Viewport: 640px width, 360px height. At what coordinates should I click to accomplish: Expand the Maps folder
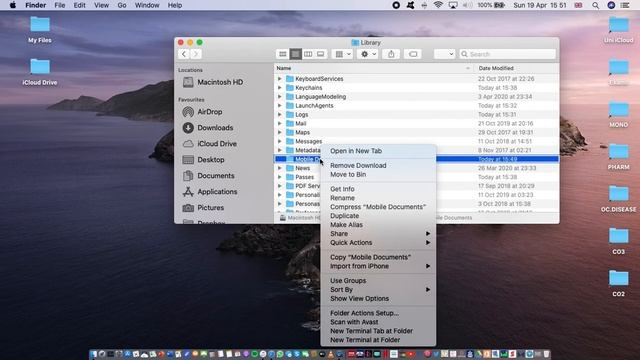tap(280, 132)
